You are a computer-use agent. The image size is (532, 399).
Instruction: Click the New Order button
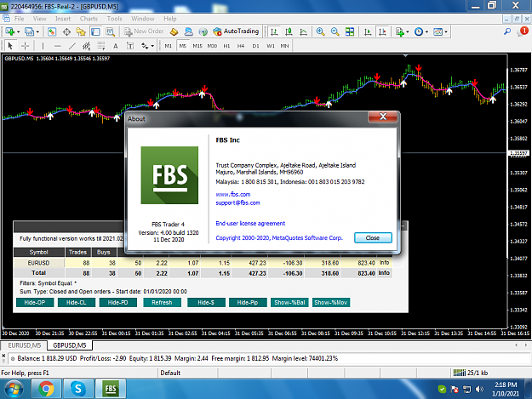click(x=144, y=31)
